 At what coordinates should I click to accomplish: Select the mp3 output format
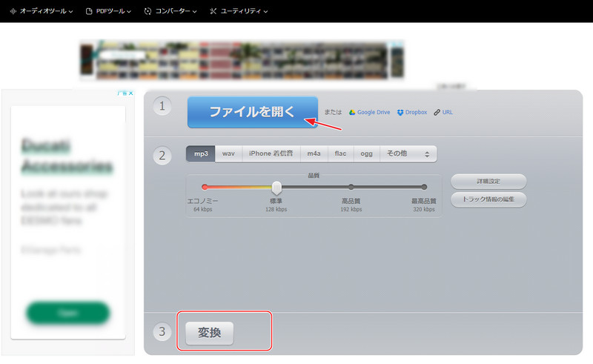[200, 153]
